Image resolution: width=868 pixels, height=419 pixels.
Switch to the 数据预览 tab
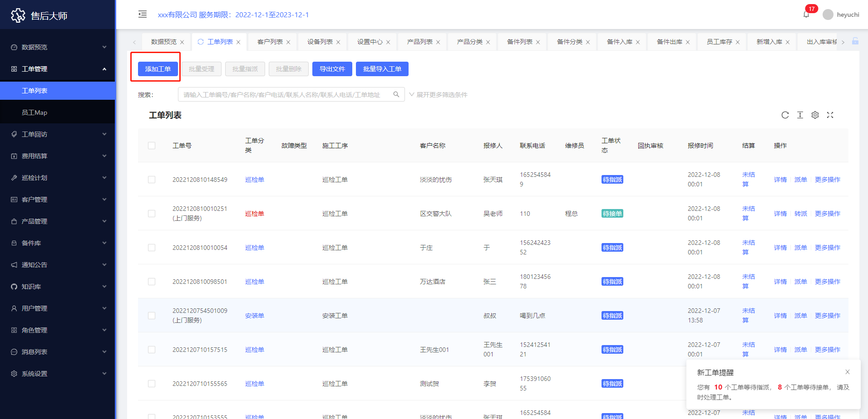(x=164, y=42)
